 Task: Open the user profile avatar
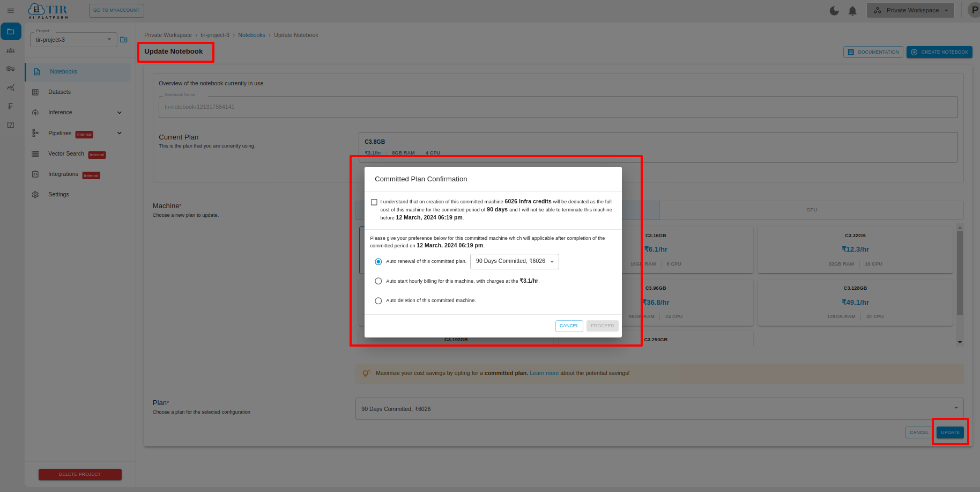pos(974,10)
